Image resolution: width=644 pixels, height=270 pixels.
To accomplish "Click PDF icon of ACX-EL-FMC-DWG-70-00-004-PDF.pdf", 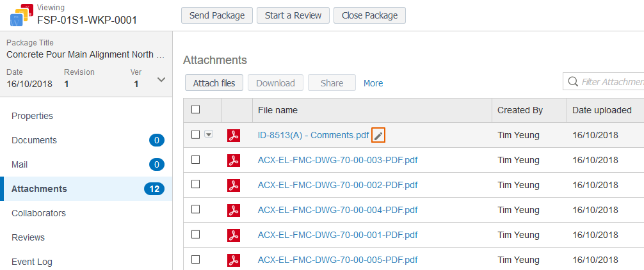I will (234, 210).
